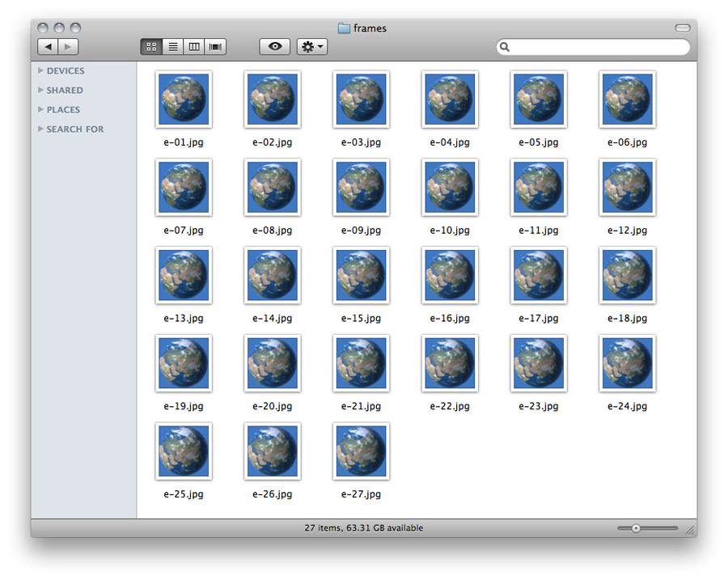The image size is (728, 580).
Task: Select the e-01.jpg thumbnail
Action: [184, 99]
